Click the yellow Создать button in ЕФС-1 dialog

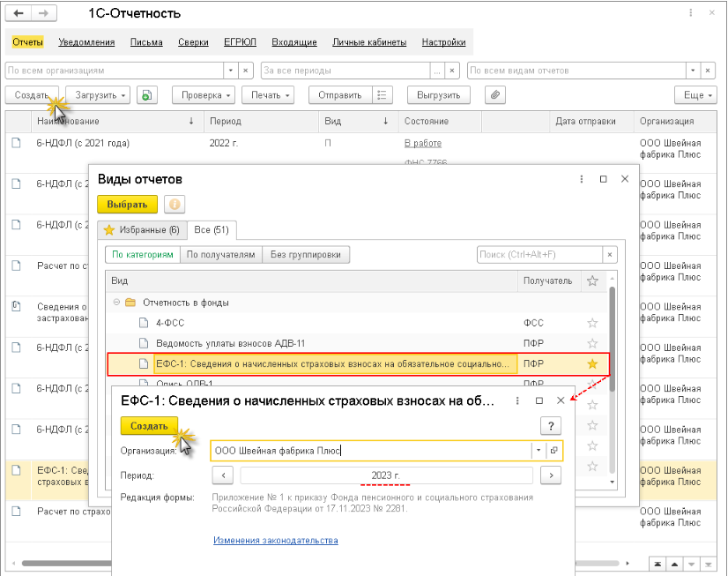(x=149, y=426)
